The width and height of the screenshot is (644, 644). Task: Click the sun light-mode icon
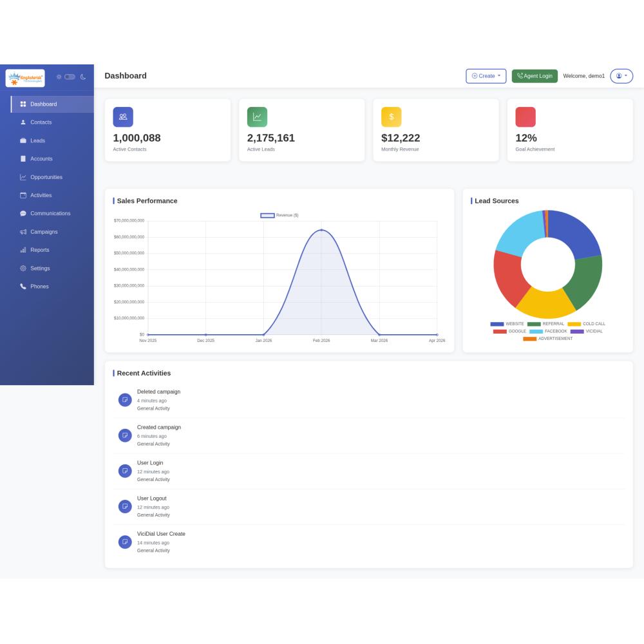59,77
